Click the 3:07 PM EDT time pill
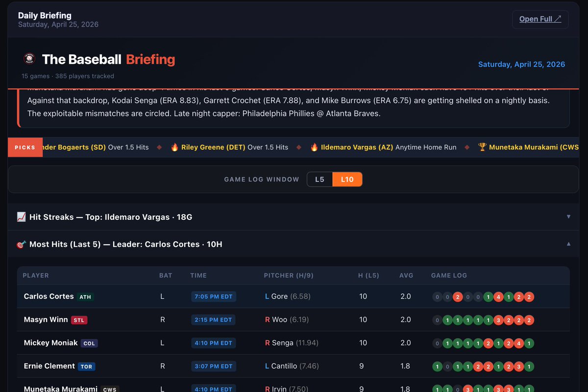588x392 pixels. pos(214,366)
